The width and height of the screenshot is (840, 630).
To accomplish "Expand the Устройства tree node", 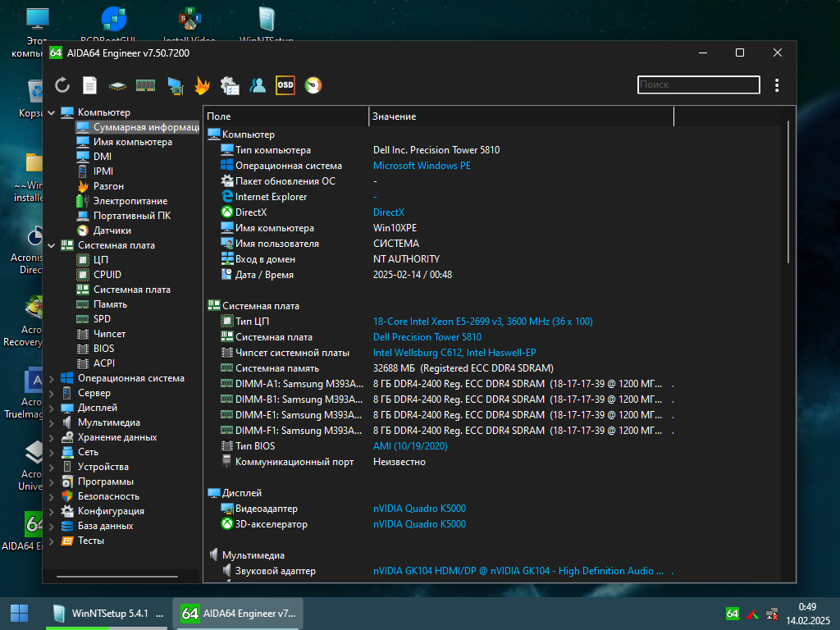I will [x=52, y=467].
